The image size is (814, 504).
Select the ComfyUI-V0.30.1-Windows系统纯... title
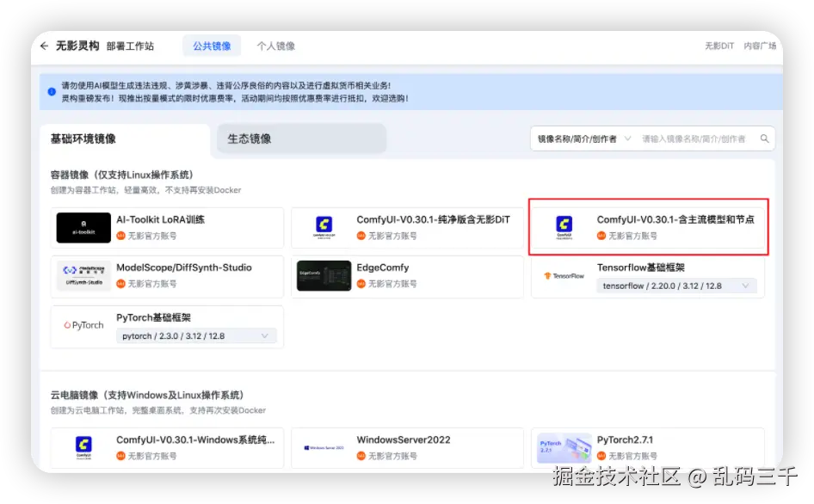click(195, 439)
